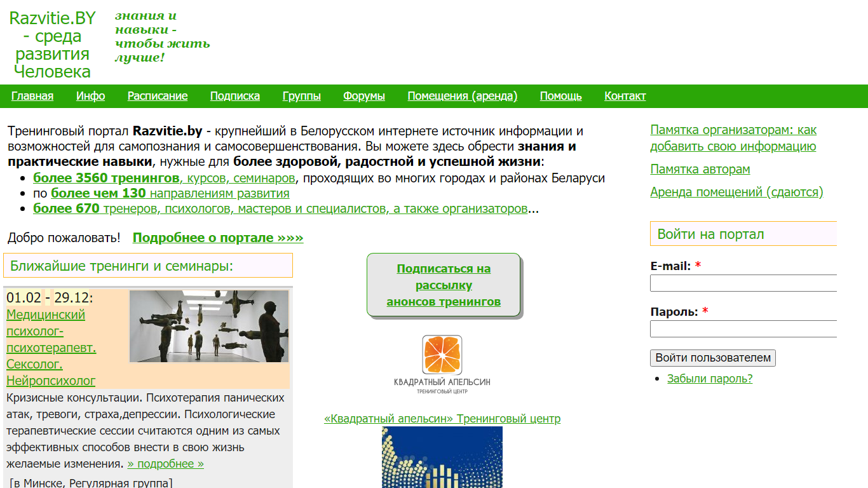Click the Razvitie.BY site title link

pyautogui.click(x=52, y=44)
